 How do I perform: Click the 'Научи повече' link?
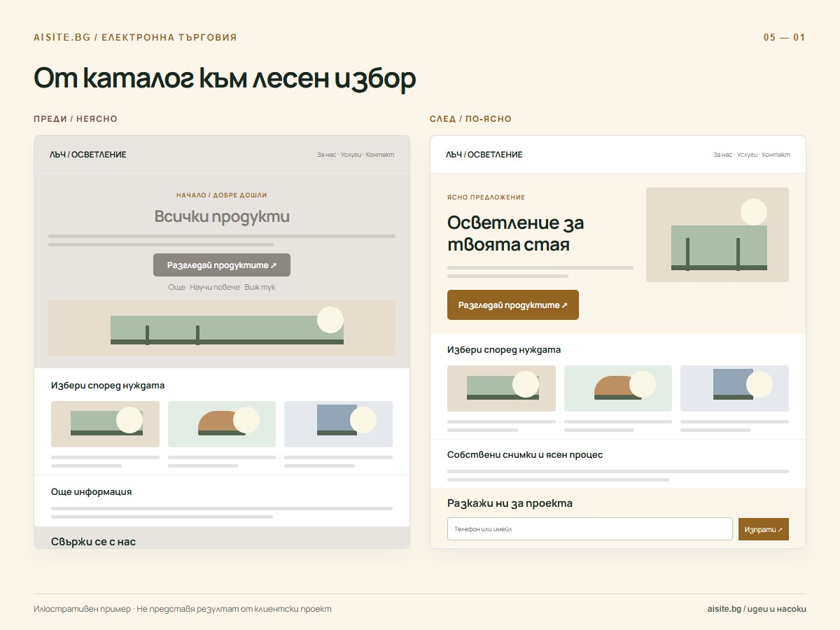pyautogui.click(x=215, y=288)
